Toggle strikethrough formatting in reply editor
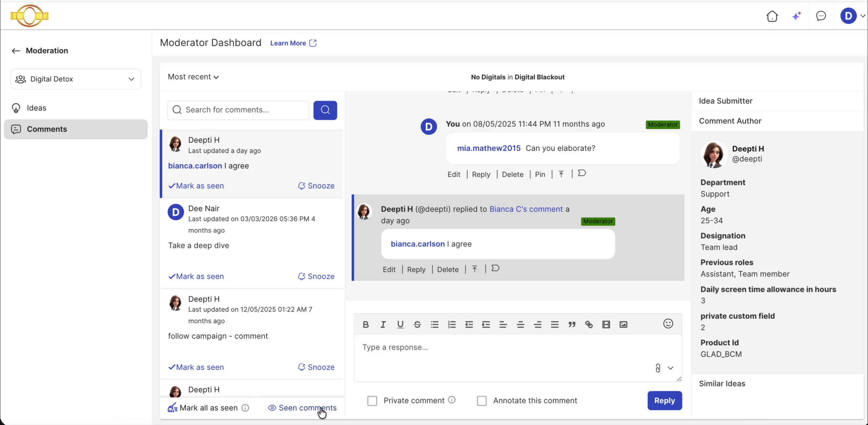The width and height of the screenshot is (868, 425). pos(417,324)
